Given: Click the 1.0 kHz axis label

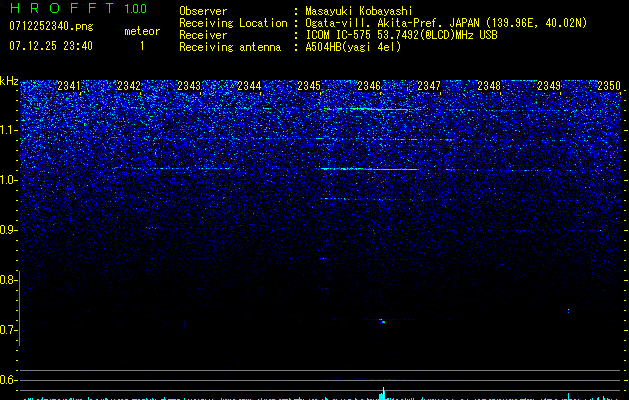Looking at the screenshot, I should pos(9,180).
